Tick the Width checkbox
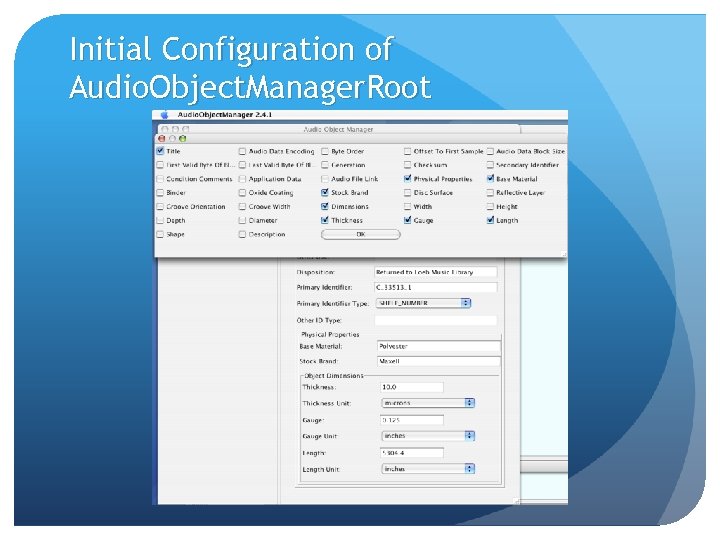 (407, 207)
